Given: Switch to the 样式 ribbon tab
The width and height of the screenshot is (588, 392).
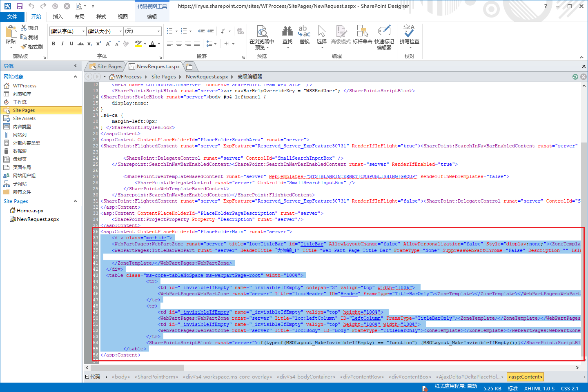Looking at the screenshot, I should point(101,17).
